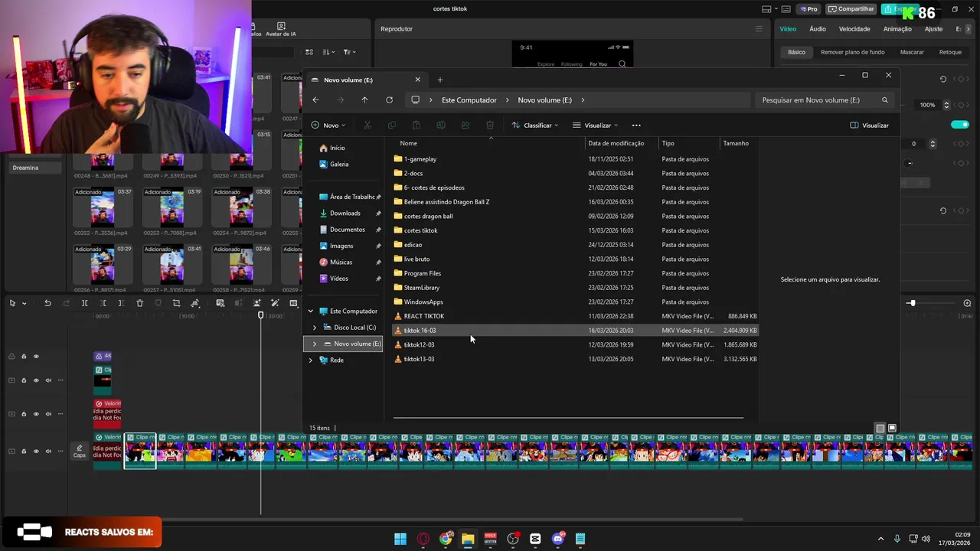980x551 pixels.
Task: Click the Compartilhar button in CapCut
Action: pyautogui.click(x=851, y=9)
